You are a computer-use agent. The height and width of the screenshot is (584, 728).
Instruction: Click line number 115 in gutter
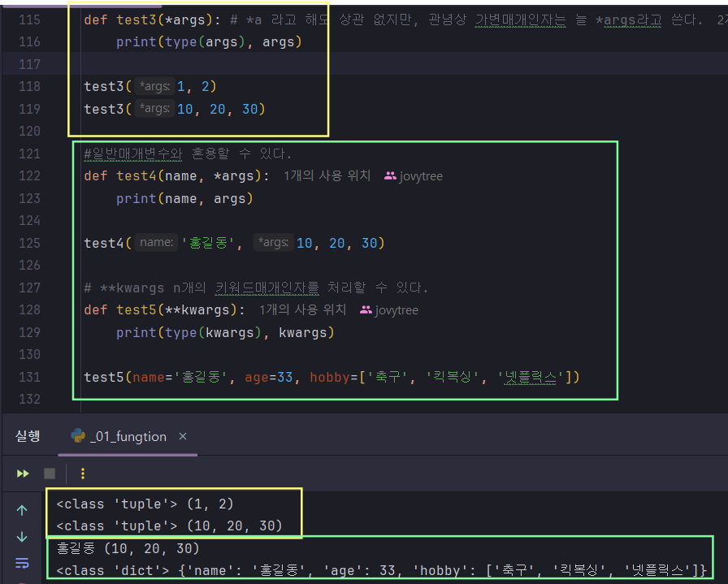tap(30, 20)
